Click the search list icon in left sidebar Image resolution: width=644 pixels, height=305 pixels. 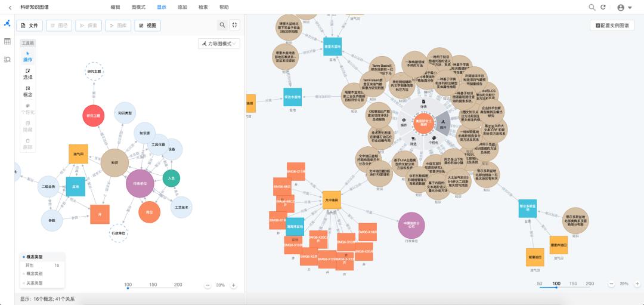pyautogui.click(x=7, y=59)
